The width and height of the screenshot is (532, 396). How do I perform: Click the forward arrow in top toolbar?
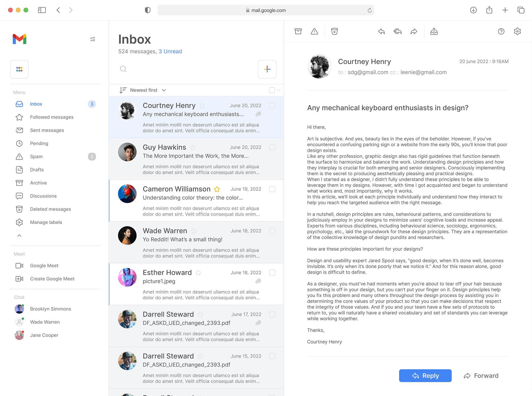point(414,31)
